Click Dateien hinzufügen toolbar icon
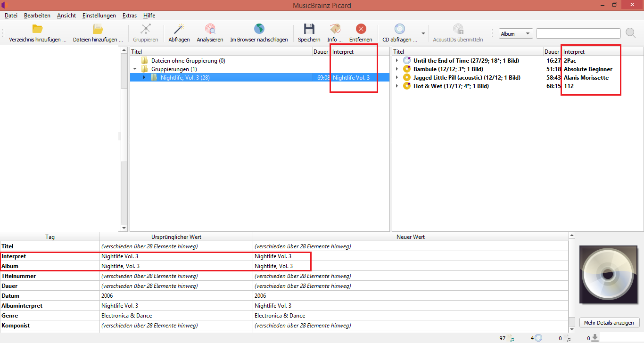The image size is (644, 343). [98, 29]
